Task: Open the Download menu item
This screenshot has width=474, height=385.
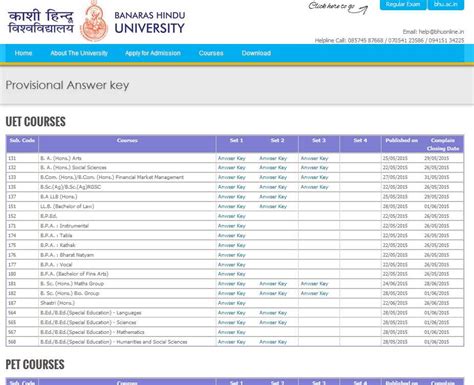Action: tap(256, 53)
